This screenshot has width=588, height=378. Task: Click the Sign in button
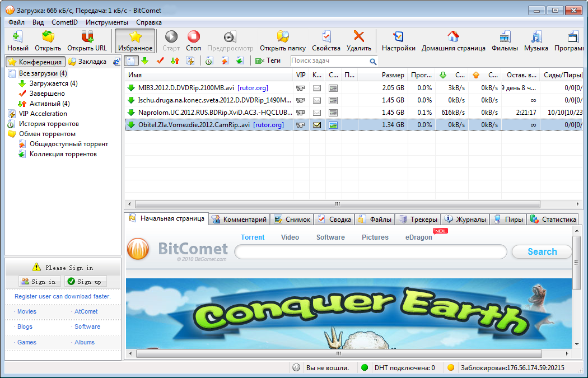pos(39,282)
